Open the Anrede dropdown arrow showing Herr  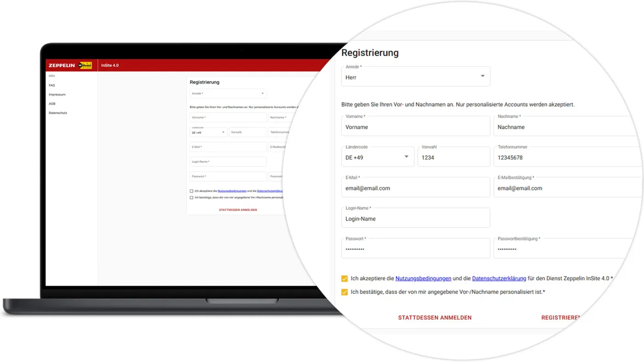click(483, 76)
